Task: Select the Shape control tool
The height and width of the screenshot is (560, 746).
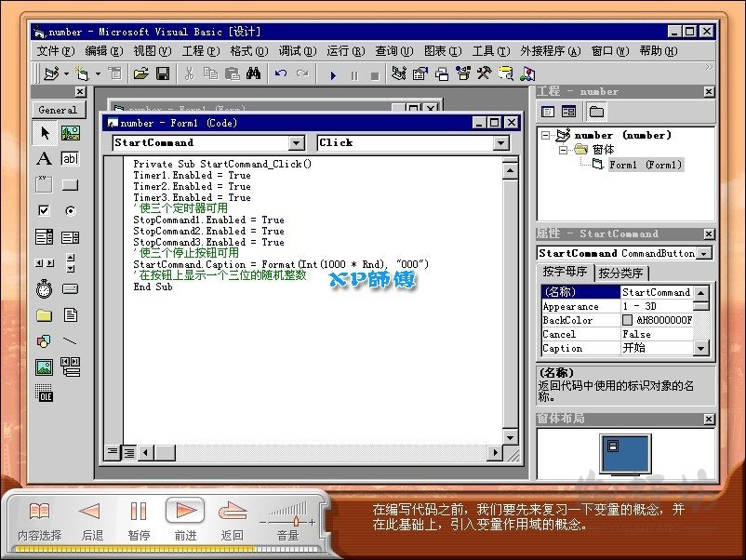Action: [45, 341]
